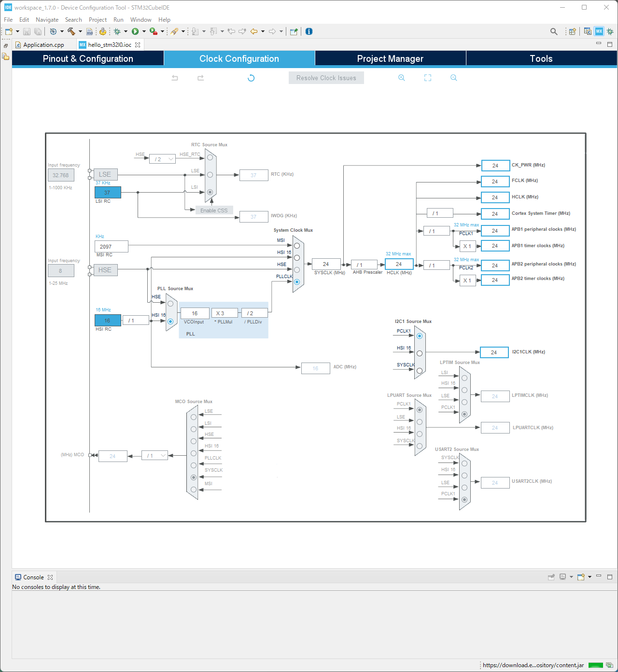Image resolution: width=618 pixels, height=672 pixels.
Task: Click the pin console icon
Action: (x=551, y=577)
